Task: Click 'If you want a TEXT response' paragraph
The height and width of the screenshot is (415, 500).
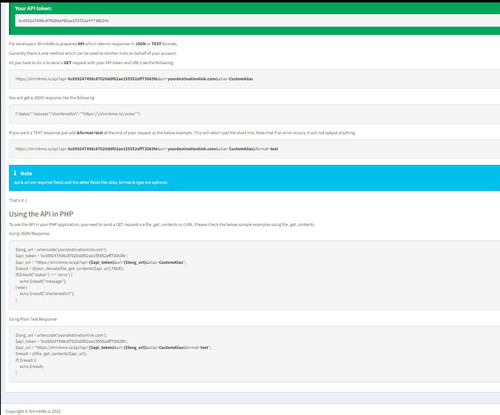Action: click(182, 133)
